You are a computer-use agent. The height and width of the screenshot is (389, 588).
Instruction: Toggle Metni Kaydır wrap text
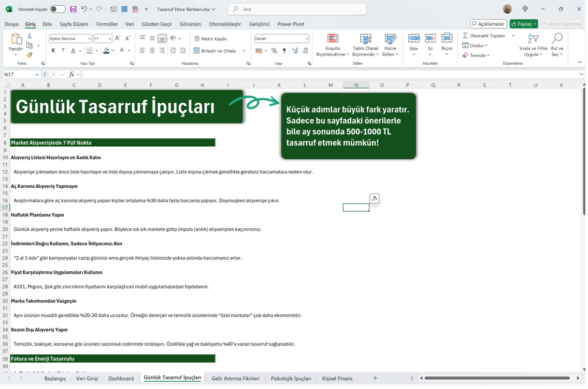click(211, 39)
